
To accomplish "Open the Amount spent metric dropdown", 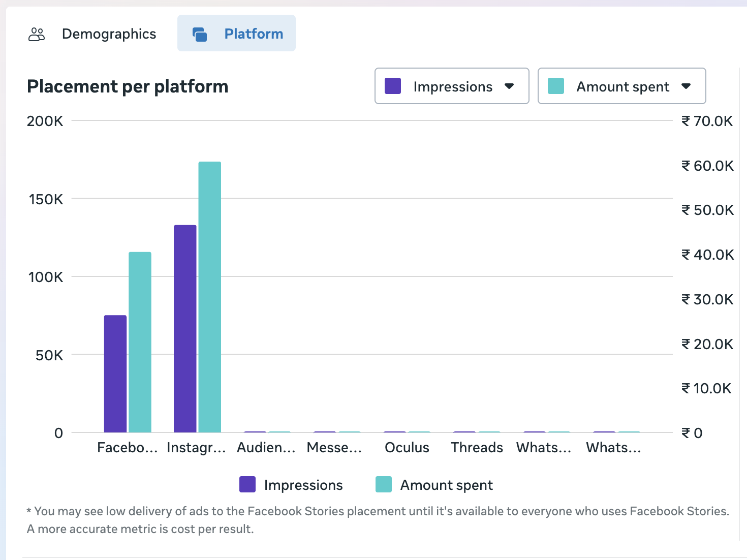I will 621,86.
